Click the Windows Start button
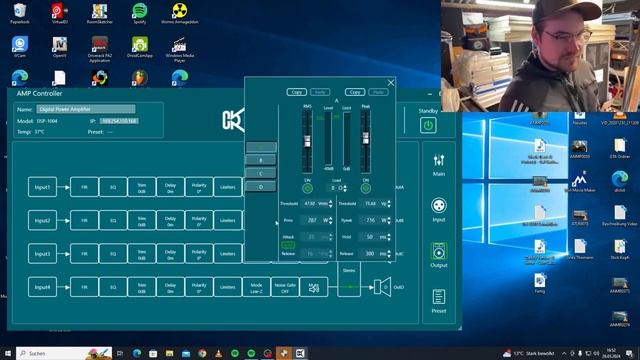 [x=8, y=353]
